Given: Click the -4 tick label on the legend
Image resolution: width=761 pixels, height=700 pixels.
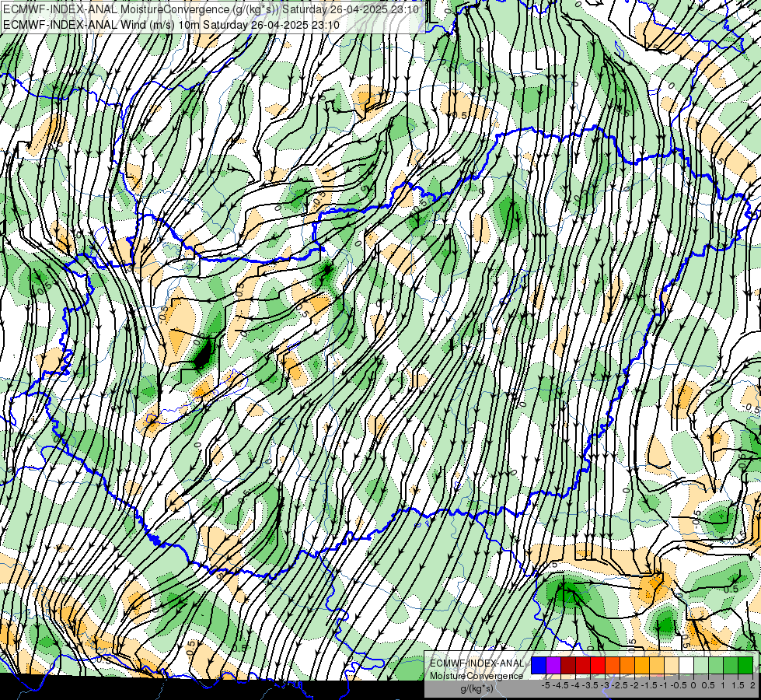Looking at the screenshot, I should tap(575, 685).
